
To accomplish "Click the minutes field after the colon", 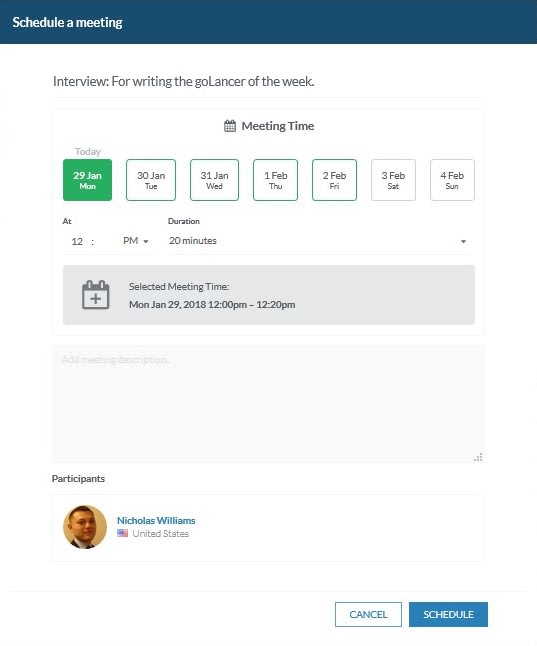I will [x=106, y=241].
